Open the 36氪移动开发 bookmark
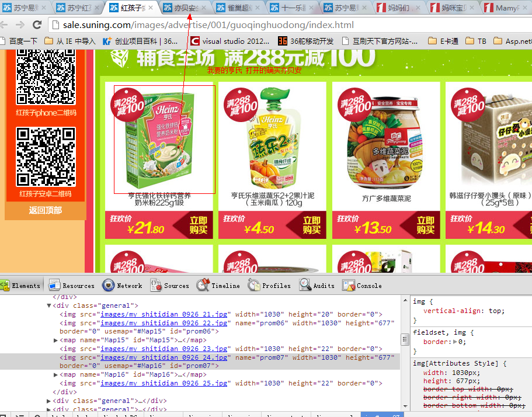This screenshot has height=417, width=532. [x=305, y=41]
